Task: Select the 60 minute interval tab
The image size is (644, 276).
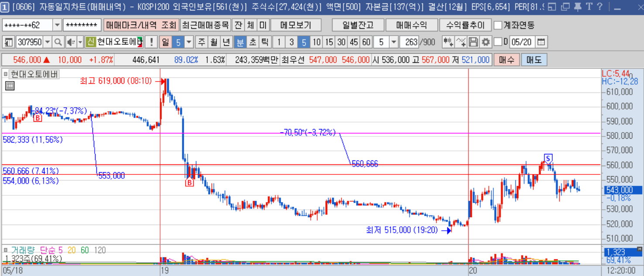Action: pos(366,42)
